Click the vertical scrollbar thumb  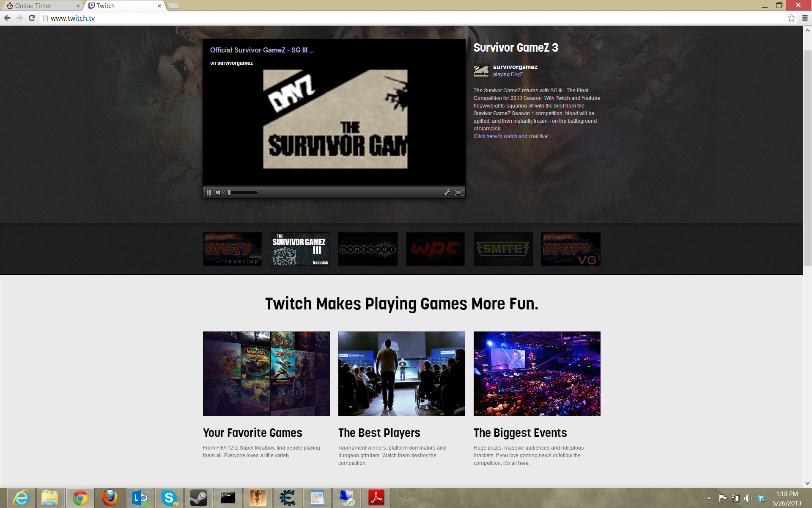(807, 157)
